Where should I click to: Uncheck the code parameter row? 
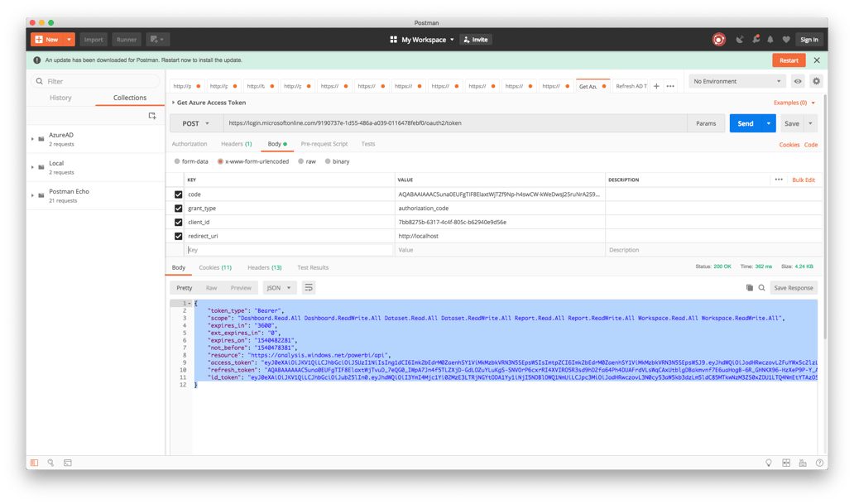point(179,194)
